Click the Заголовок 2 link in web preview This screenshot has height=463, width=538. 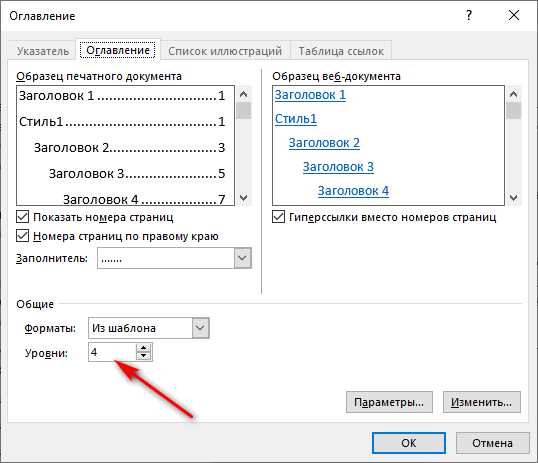324,143
